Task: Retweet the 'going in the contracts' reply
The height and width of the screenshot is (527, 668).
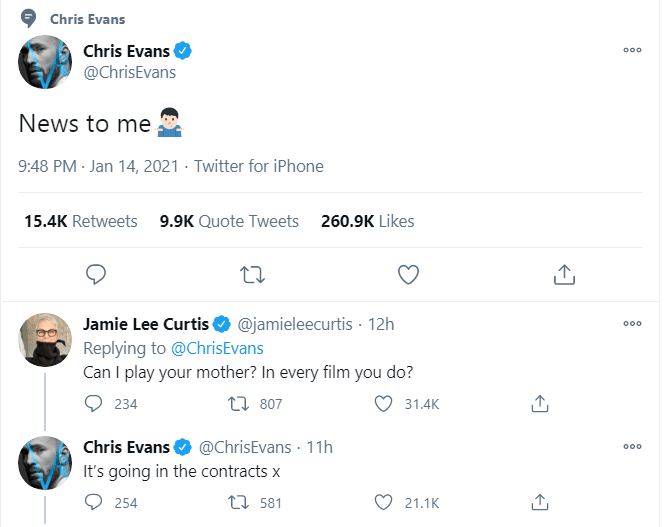Action: 238,502
